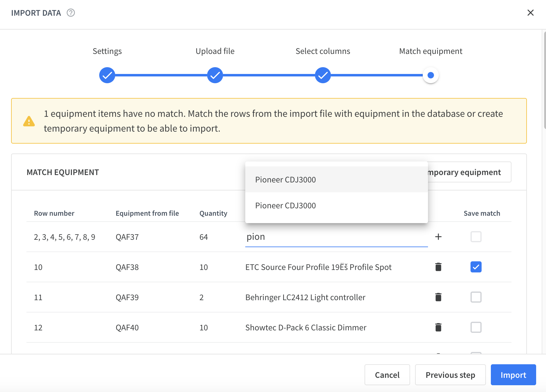The width and height of the screenshot is (546, 392).
Task: Uncheck Save match for QAF38
Action: 476,267
